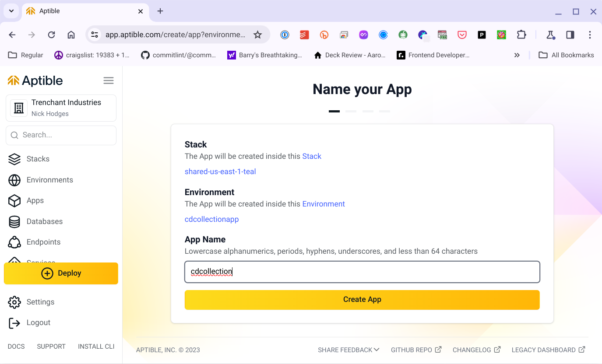
Task: Click the green robot extension icon
Action: [x=403, y=35]
